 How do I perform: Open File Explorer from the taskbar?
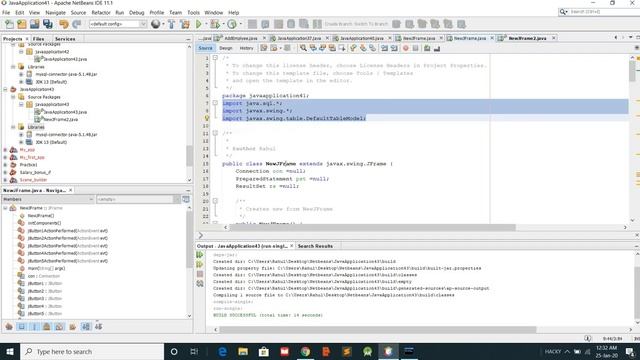click(x=243, y=351)
